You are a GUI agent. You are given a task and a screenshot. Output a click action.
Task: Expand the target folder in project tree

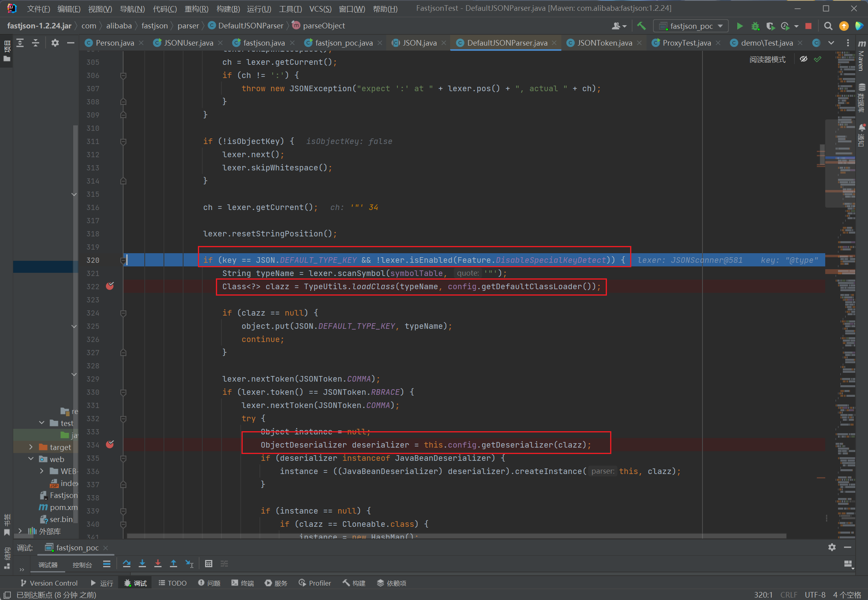point(31,447)
